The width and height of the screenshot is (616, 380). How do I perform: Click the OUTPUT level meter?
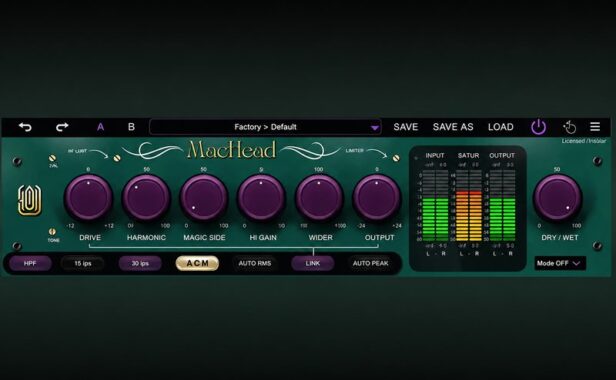[x=502, y=206]
